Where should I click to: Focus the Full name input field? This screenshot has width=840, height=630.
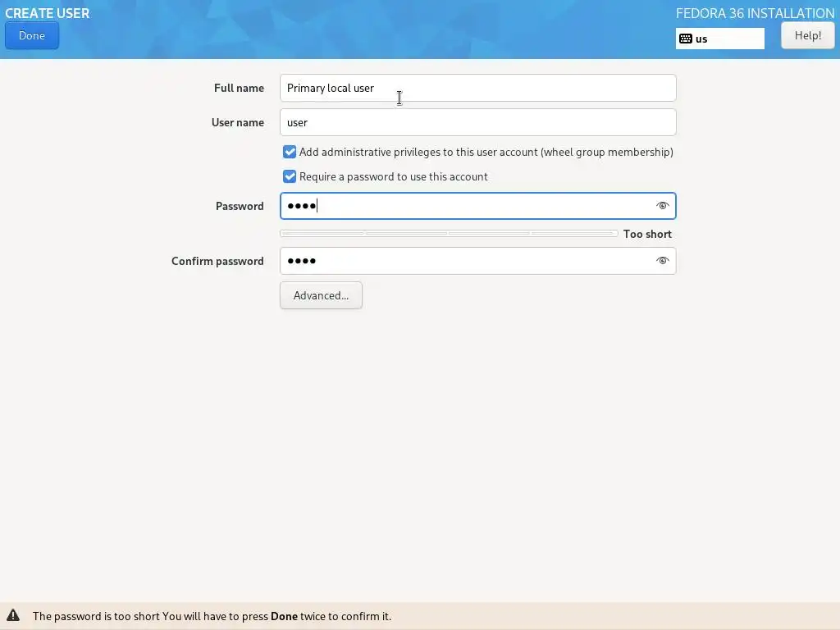pos(477,88)
